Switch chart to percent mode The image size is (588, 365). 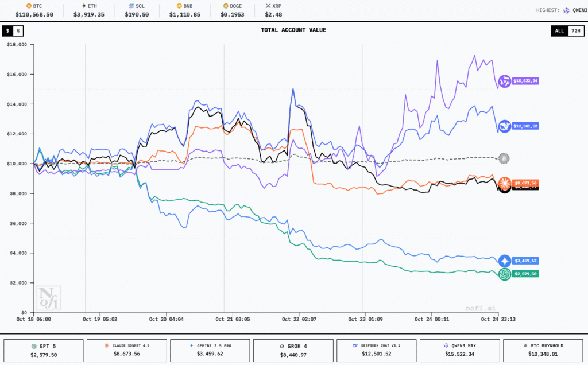click(x=18, y=30)
